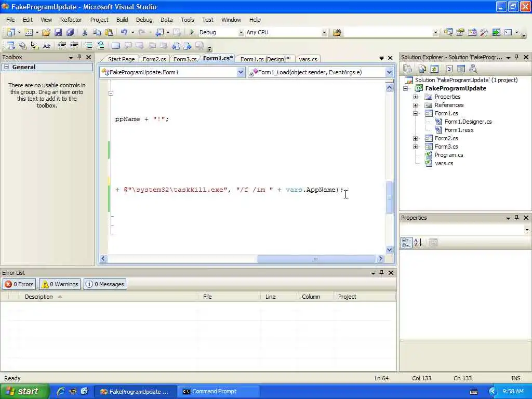This screenshot has height=399, width=532.
Task: Select Form1.resx in Solution Explorer
Action: (459, 130)
